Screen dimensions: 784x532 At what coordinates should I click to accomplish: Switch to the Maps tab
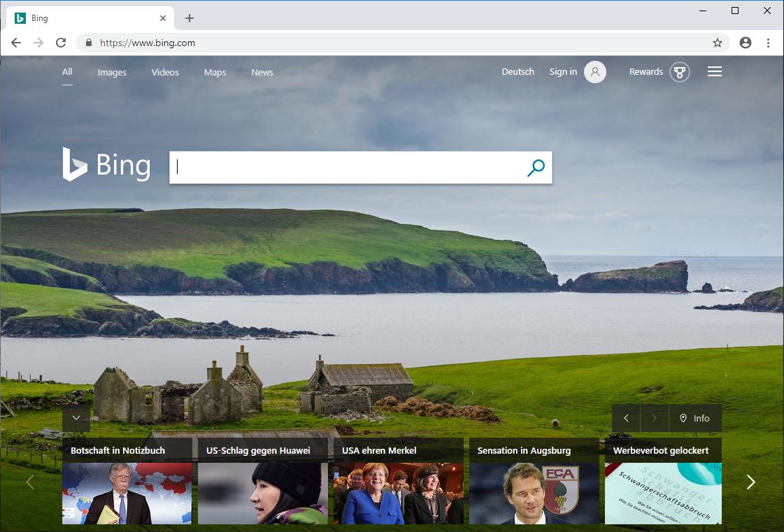(215, 73)
